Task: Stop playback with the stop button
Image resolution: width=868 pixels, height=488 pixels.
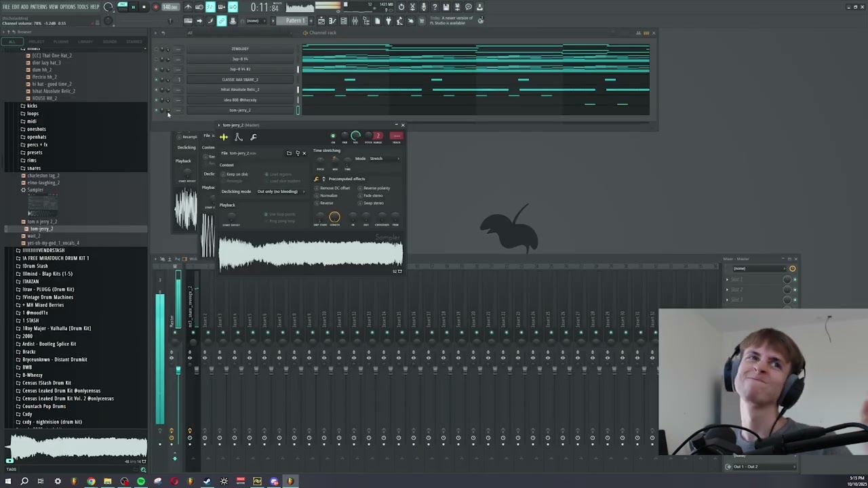Action: pos(144,7)
